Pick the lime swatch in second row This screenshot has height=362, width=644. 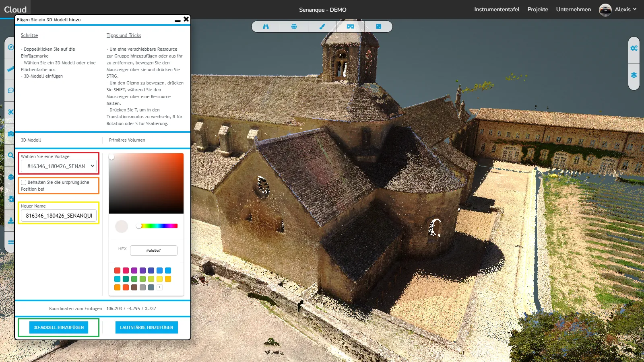(151, 279)
